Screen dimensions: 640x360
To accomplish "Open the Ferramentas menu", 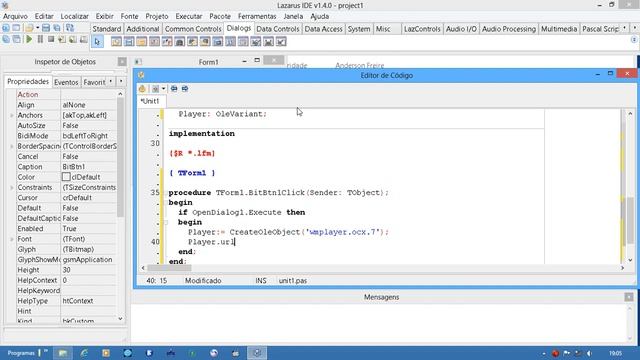I will (x=257, y=16).
